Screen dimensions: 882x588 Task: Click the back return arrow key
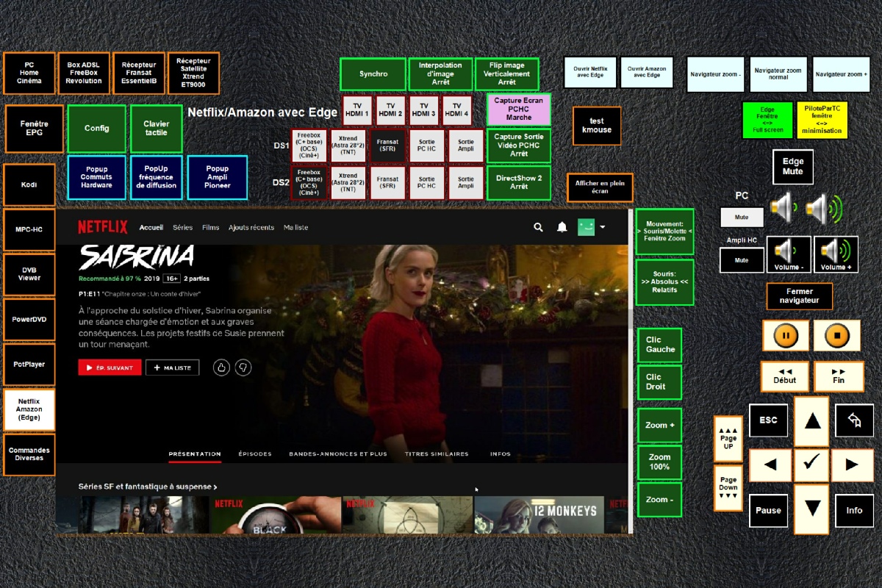854,420
